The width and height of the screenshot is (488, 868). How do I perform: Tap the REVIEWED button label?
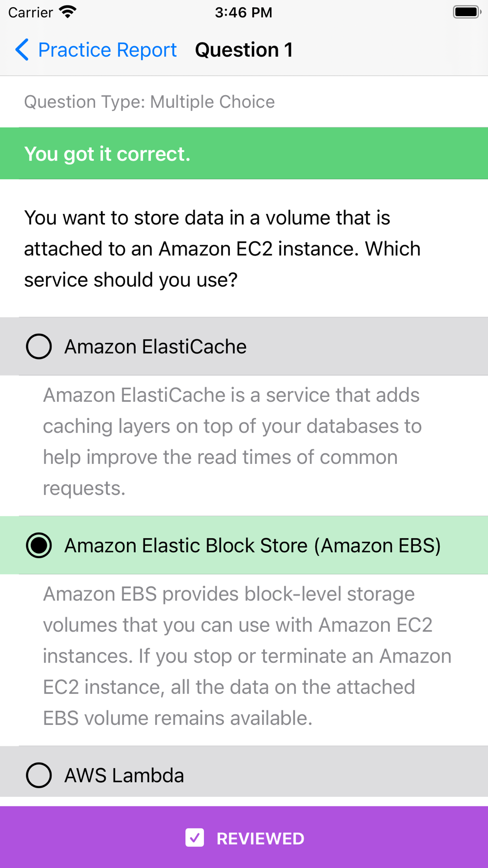(x=261, y=839)
